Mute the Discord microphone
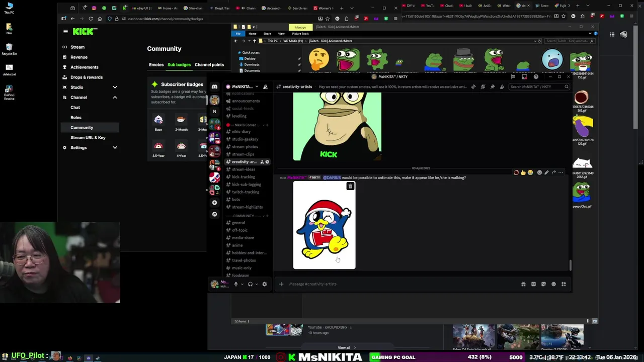Image resolution: width=644 pixels, height=362 pixels. point(235,284)
